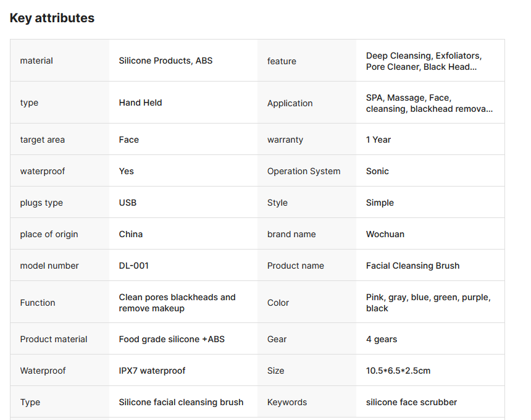
Task: Select the Food grade silicone +ABS value
Action: pos(172,339)
